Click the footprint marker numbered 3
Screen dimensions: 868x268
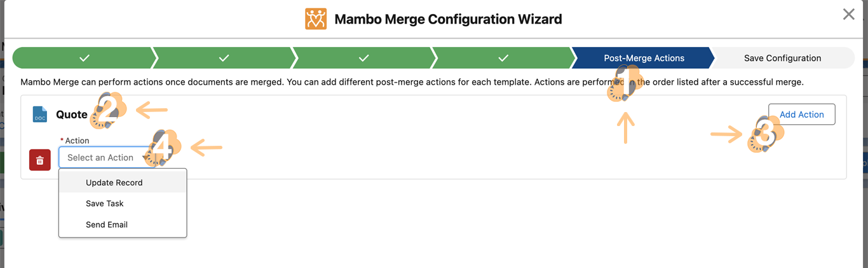tap(766, 134)
